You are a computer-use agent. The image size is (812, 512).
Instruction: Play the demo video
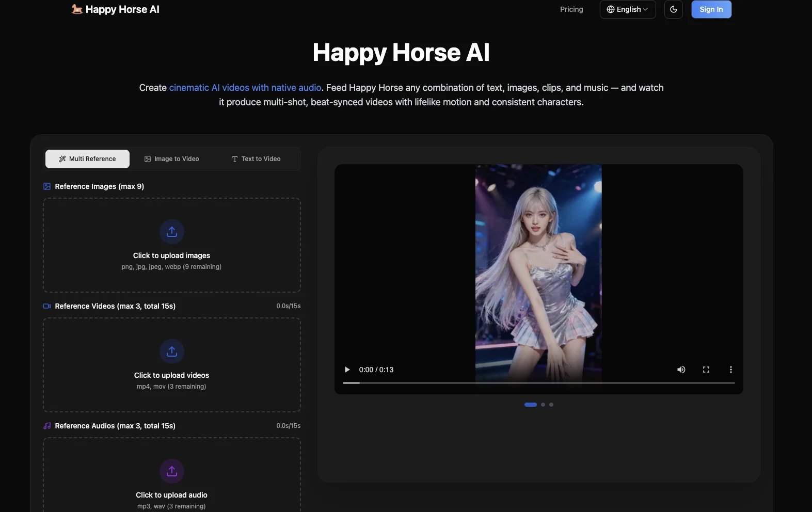point(347,370)
